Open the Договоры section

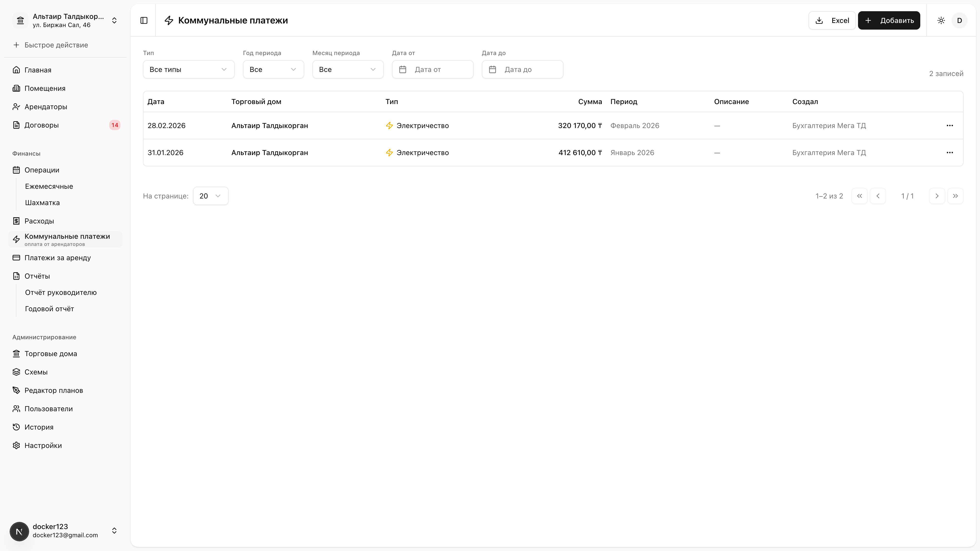pos(65,125)
